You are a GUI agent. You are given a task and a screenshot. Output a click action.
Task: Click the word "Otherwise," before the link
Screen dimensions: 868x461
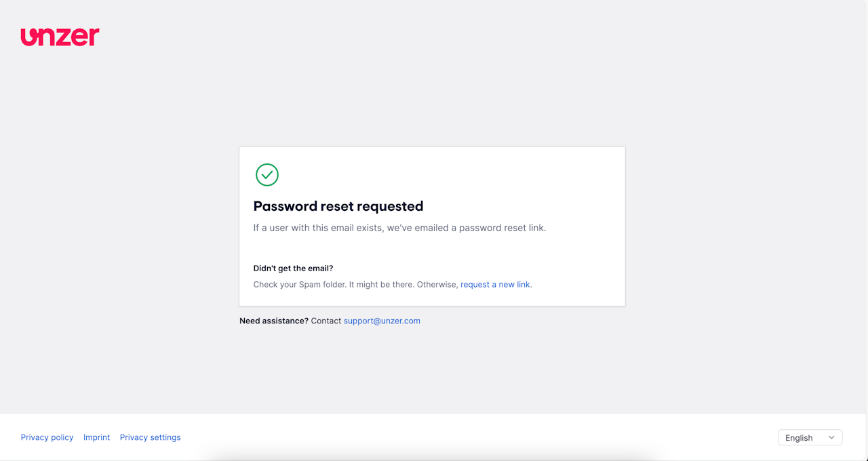[x=437, y=285]
